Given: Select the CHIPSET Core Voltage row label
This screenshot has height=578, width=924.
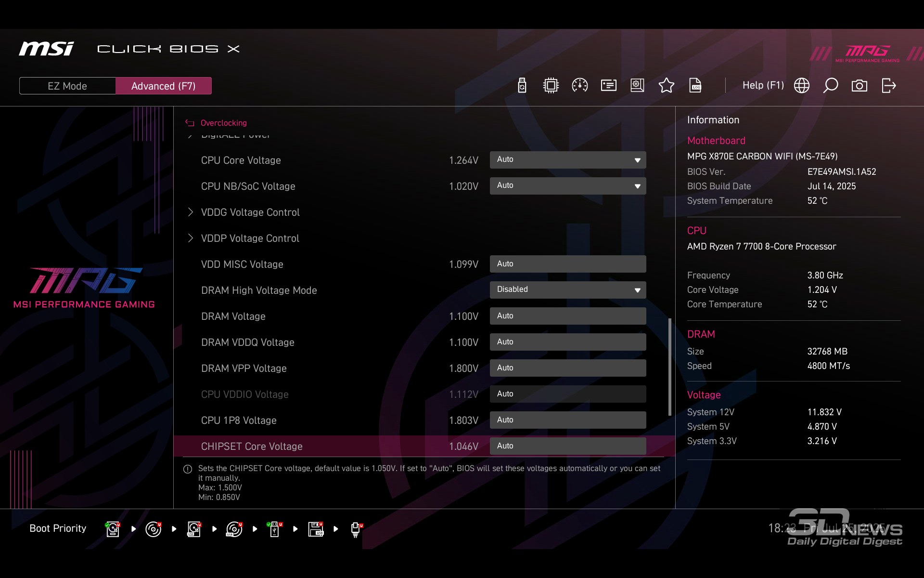Looking at the screenshot, I should (x=252, y=447).
